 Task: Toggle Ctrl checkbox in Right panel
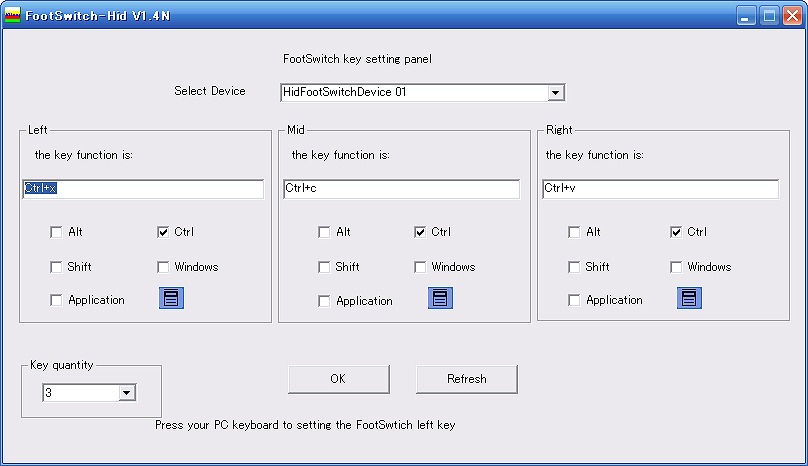[x=676, y=232]
